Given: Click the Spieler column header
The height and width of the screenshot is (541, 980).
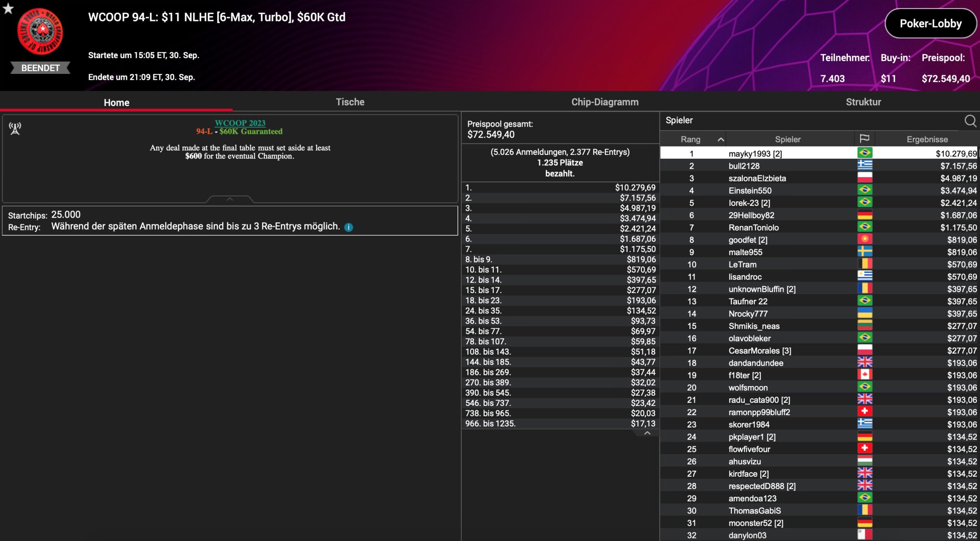Looking at the screenshot, I should coord(787,139).
